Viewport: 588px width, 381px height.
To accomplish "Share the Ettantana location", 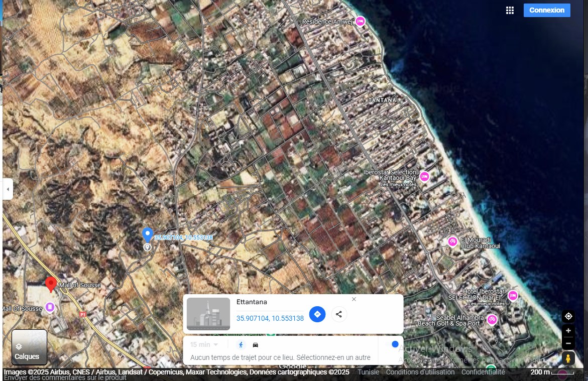I will tap(339, 314).
